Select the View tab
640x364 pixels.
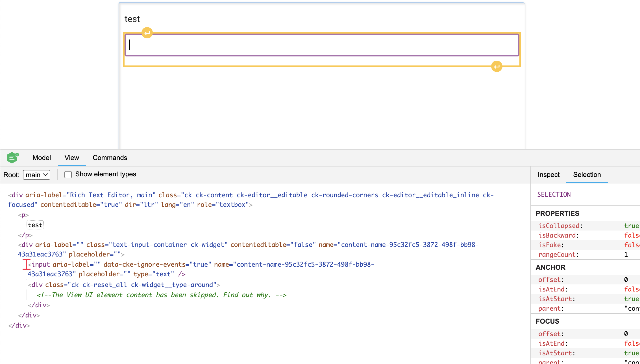point(71,158)
